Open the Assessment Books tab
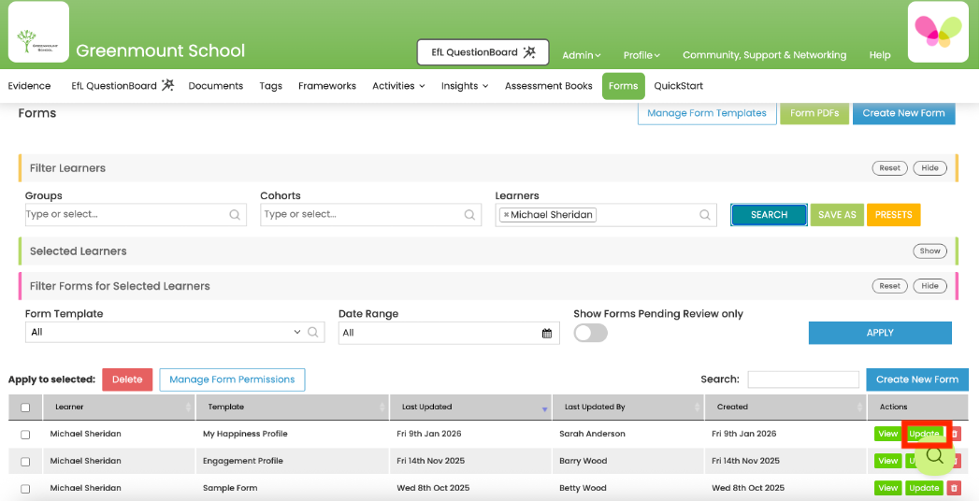Screen dimensions: 980x501 [x=549, y=86]
